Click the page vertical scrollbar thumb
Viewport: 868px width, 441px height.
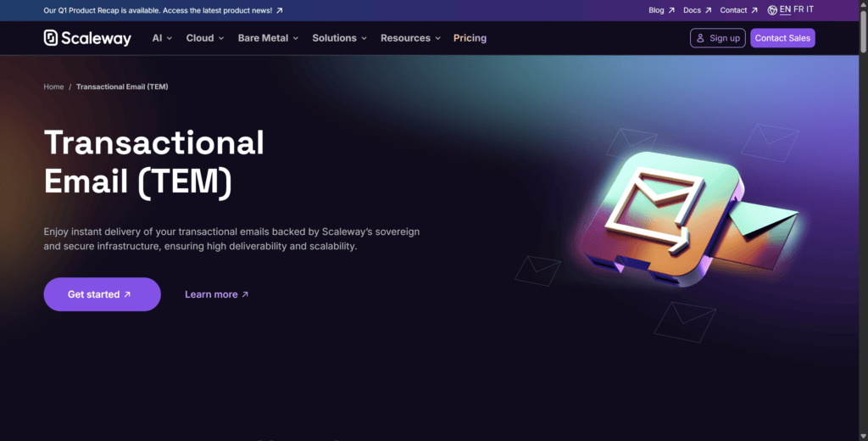[863, 31]
